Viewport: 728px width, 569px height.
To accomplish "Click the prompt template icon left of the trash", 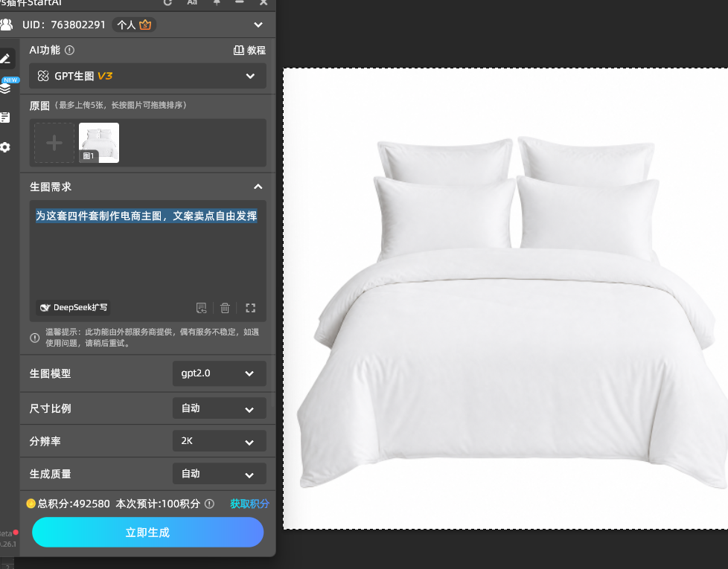I will [201, 308].
